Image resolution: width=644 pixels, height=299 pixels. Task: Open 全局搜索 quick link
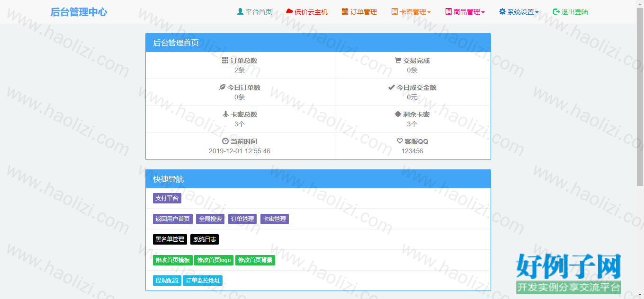(210, 219)
